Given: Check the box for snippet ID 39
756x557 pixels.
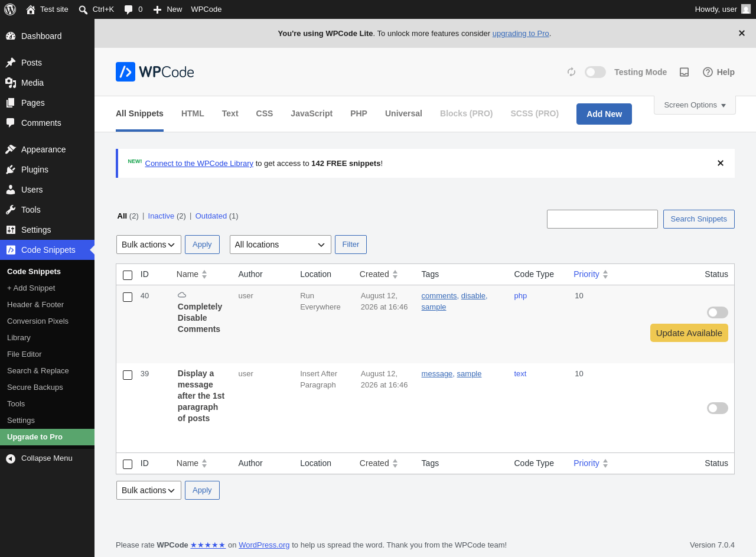Looking at the screenshot, I should pyautogui.click(x=128, y=375).
